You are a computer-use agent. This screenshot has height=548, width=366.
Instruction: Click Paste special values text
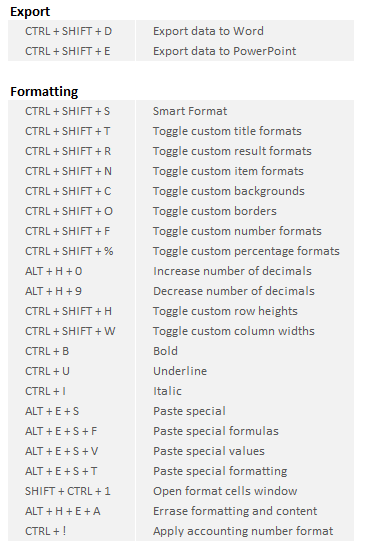(209, 451)
